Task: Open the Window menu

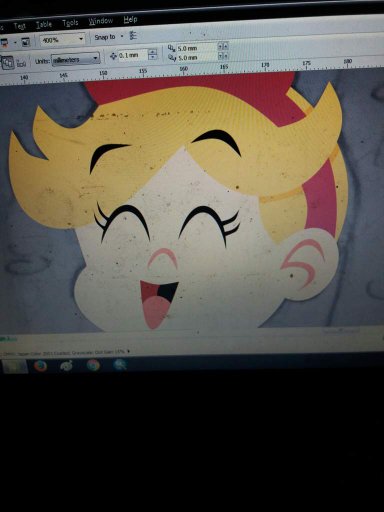Action: (101, 21)
